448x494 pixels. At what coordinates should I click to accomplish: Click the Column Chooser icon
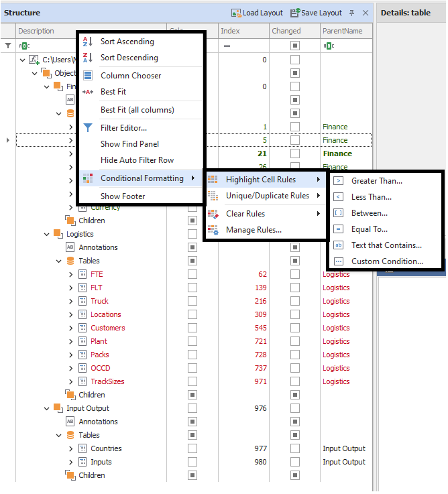(x=88, y=76)
